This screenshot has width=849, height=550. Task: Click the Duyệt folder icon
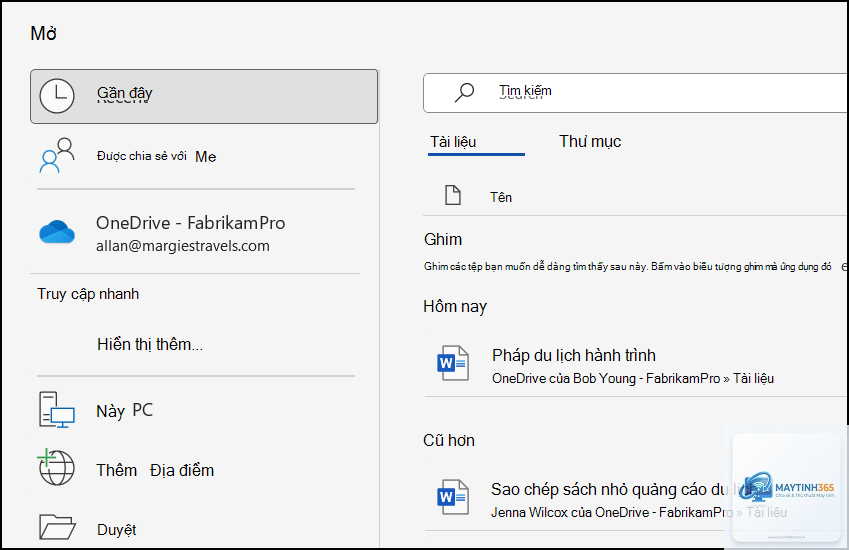tap(57, 527)
